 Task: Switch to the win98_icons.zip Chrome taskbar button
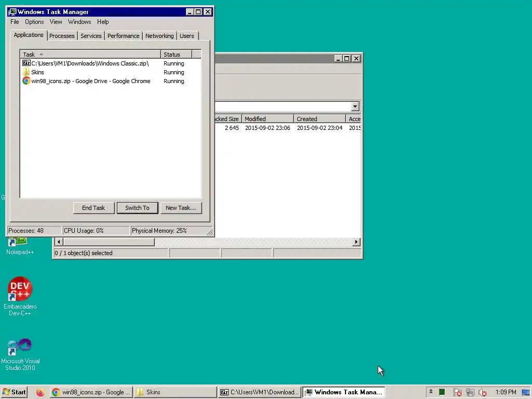(91, 392)
